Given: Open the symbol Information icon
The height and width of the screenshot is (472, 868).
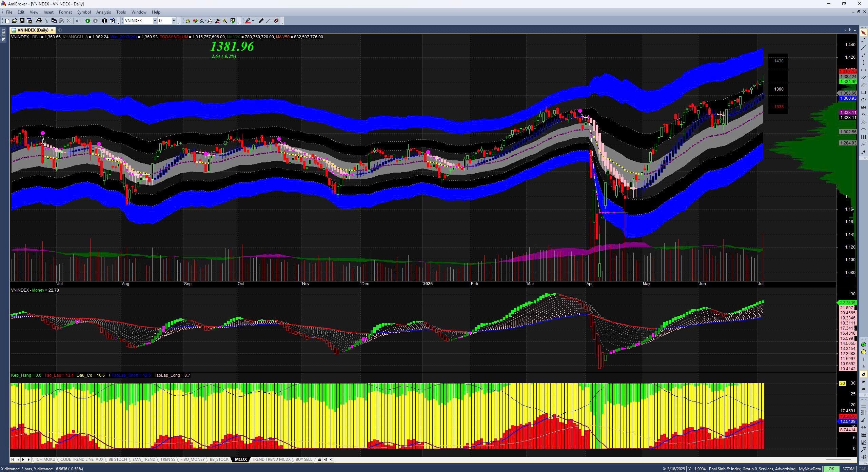Looking at the screenshot, I should (x=104, y=21).
